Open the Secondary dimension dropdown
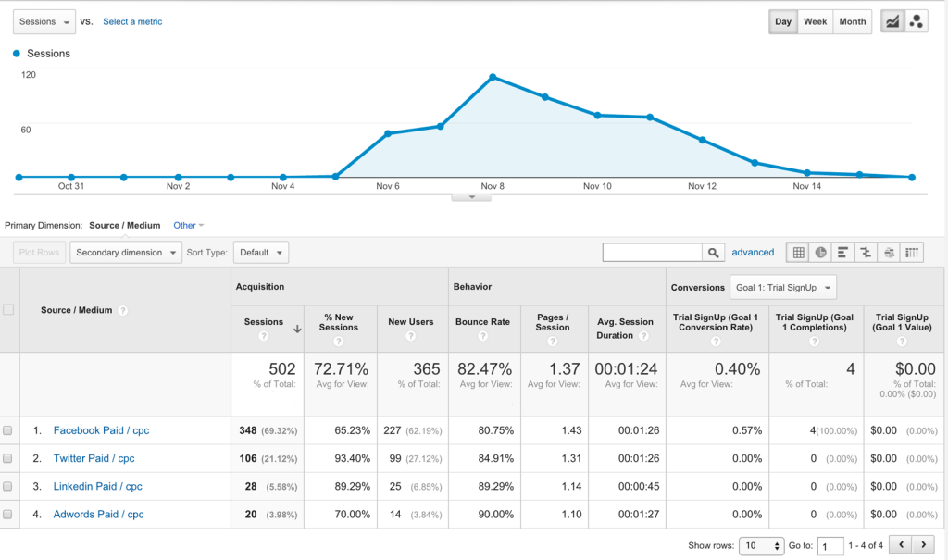 tap(126, 252)
